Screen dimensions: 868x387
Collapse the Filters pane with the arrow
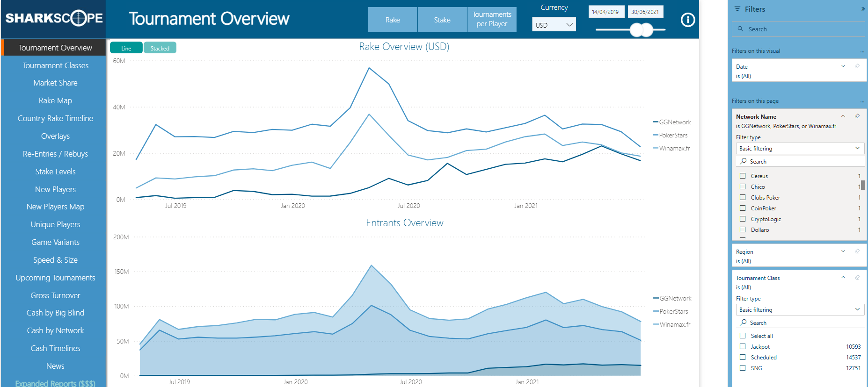coord(862,9)
